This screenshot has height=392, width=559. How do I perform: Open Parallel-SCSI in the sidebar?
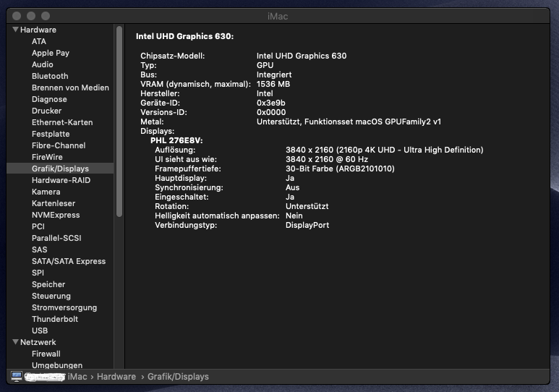tap(56, 238)
